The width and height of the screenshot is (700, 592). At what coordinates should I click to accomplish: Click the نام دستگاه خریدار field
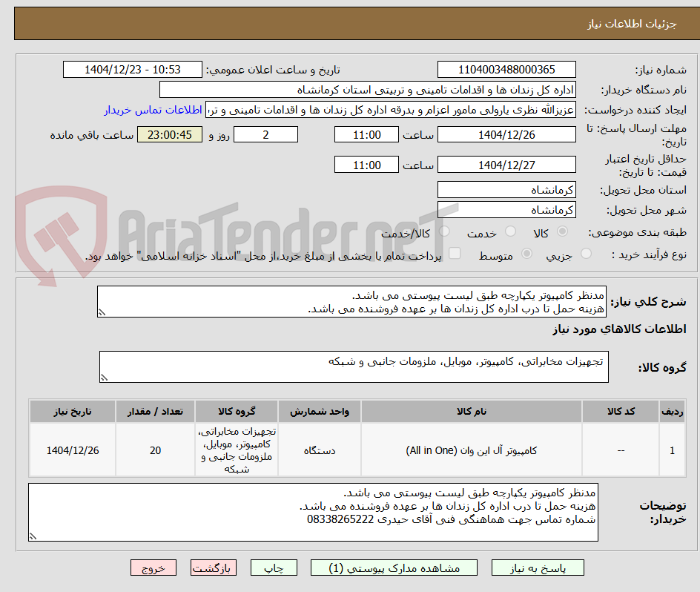(367, 90)
